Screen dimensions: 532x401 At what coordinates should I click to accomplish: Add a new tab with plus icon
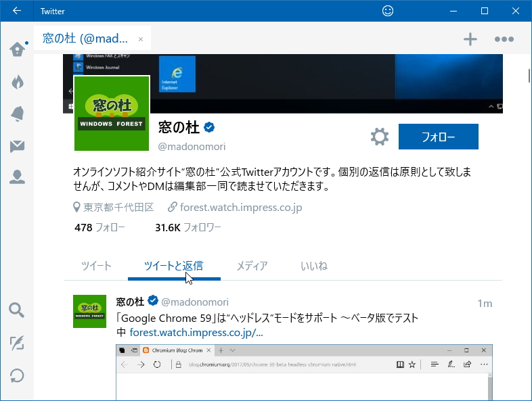coord(470,39)
